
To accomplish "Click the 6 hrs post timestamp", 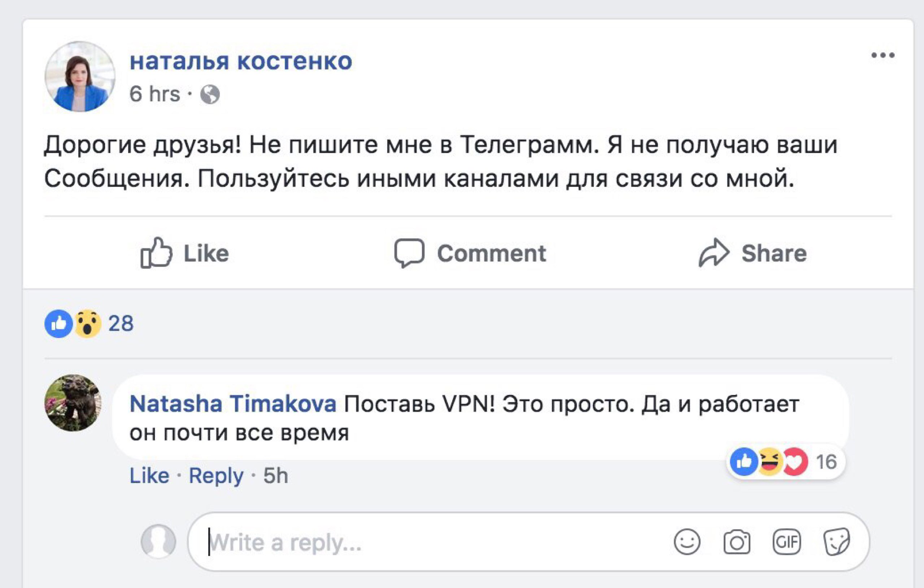I will point(154,94).
